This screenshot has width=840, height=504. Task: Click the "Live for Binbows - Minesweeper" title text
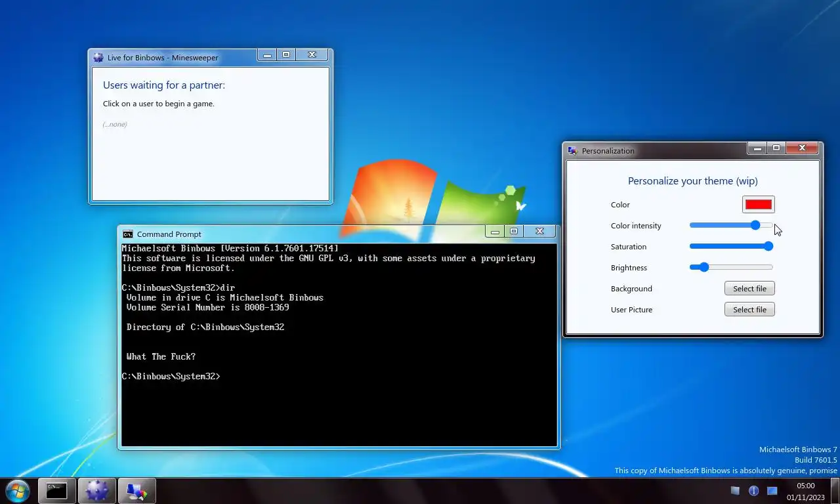point(163,58)
